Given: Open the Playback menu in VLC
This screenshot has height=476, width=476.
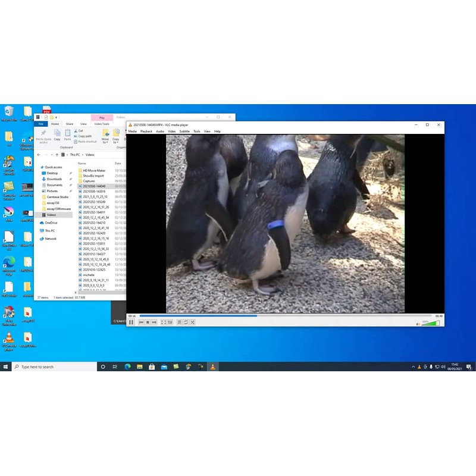Looking at the screenshot, I should 146,131.
